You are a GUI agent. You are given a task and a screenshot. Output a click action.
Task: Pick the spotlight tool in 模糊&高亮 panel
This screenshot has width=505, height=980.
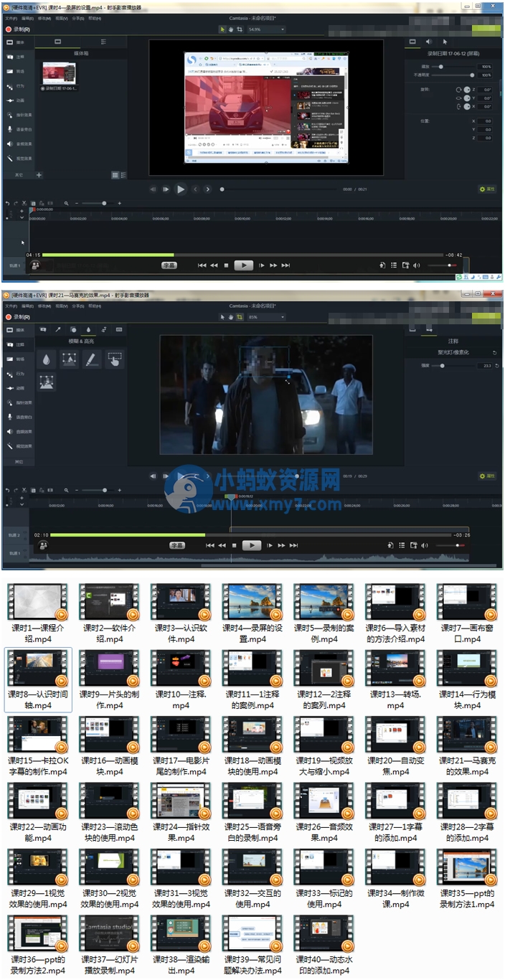tap(69, 359)
